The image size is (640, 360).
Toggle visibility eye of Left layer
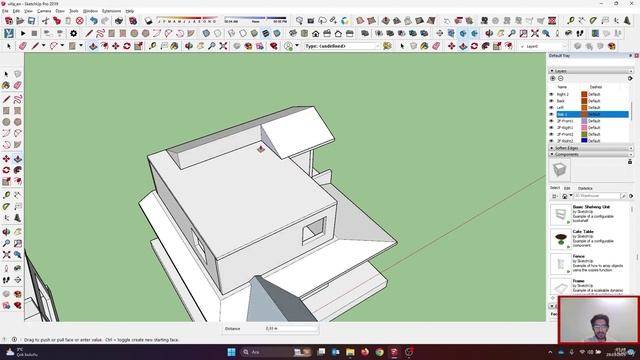(x=551, y=108)
